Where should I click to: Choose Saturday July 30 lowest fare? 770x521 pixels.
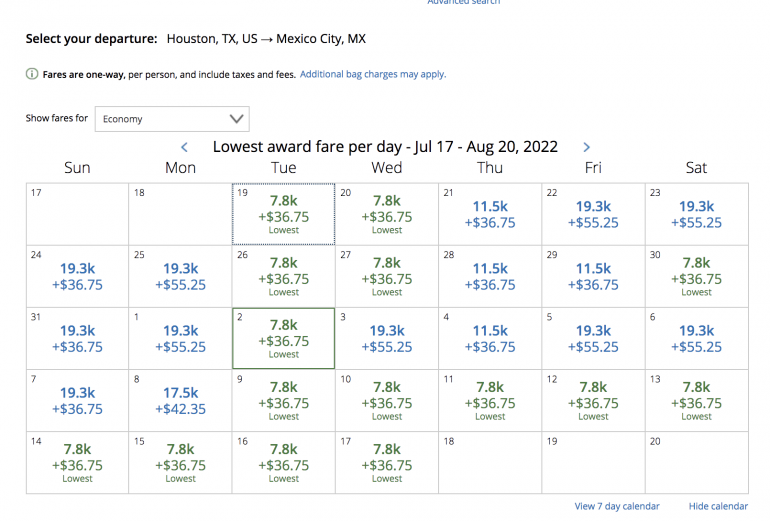click(696, 277)
